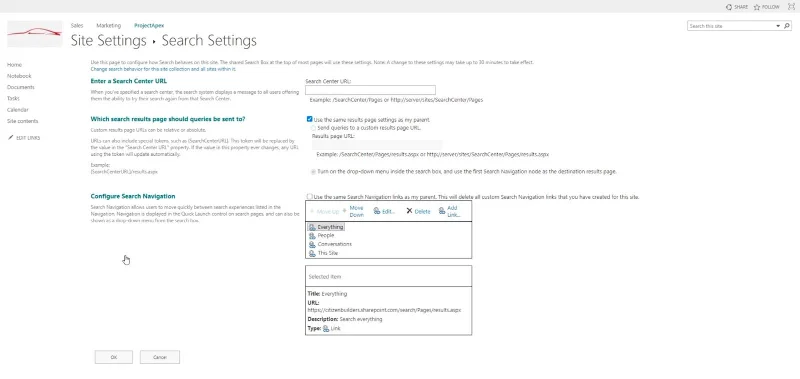Click the Link type icon in Selected Item
This screenshot has height=379, width=800.
[326, 329]
